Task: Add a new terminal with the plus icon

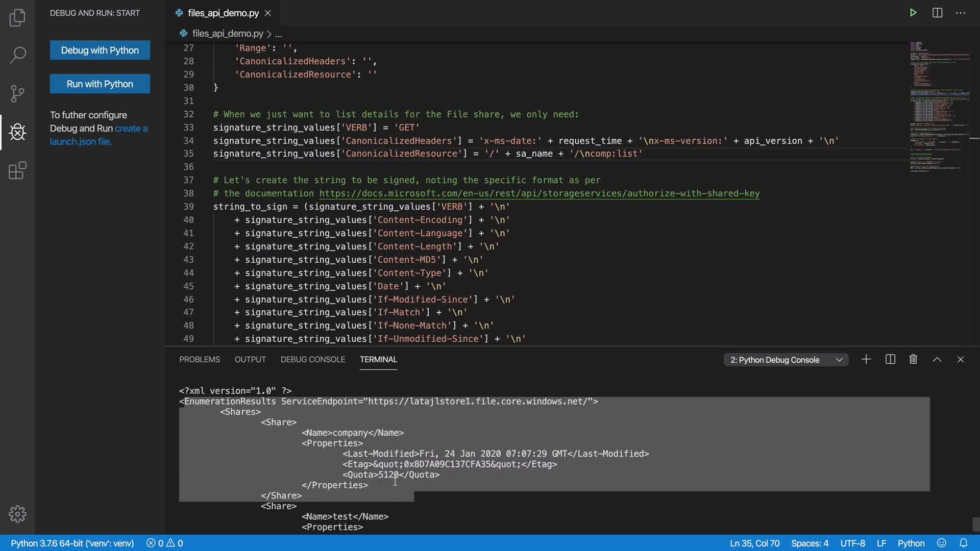Action: coord(866,360)
